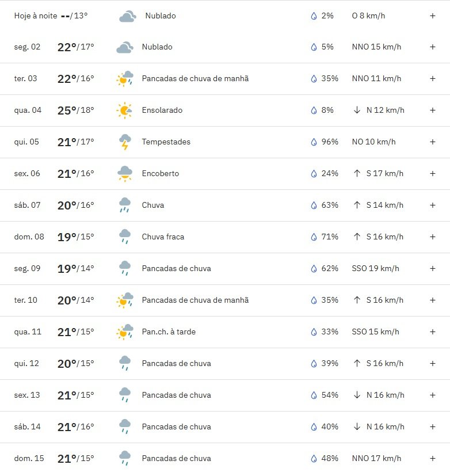
Task: Click the thunderstorm icon for qui. 05
Action: point(125,142)
